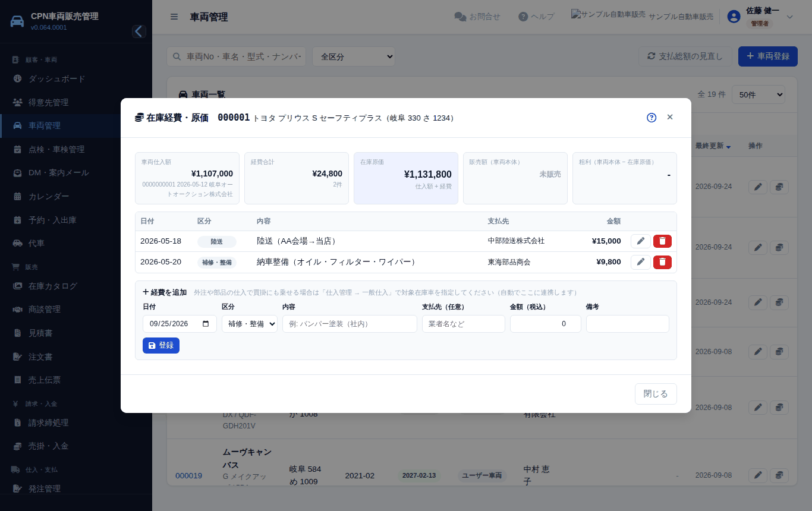Toggle the hamburger menu beside 車両管理
This screenshot has height=511, width=812.
(174, 17)
